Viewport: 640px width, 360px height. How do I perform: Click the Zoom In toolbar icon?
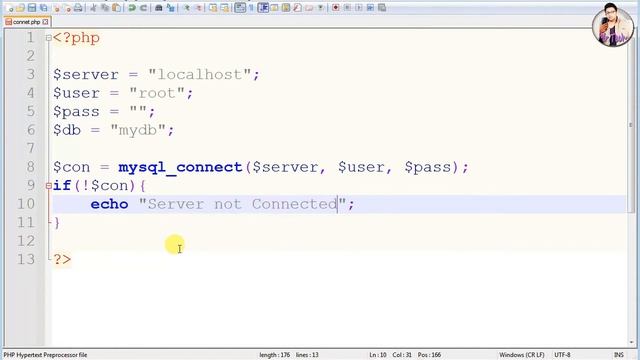(187, 8)
